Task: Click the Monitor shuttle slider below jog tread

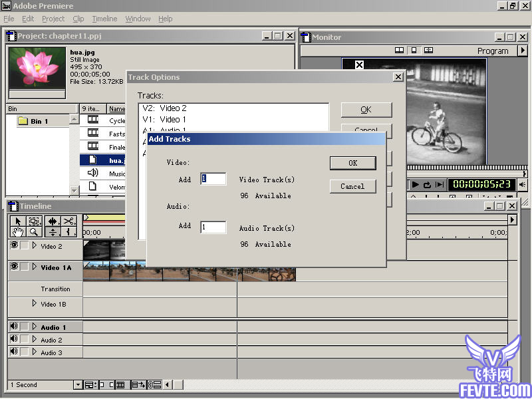Action: coord(465,174)
